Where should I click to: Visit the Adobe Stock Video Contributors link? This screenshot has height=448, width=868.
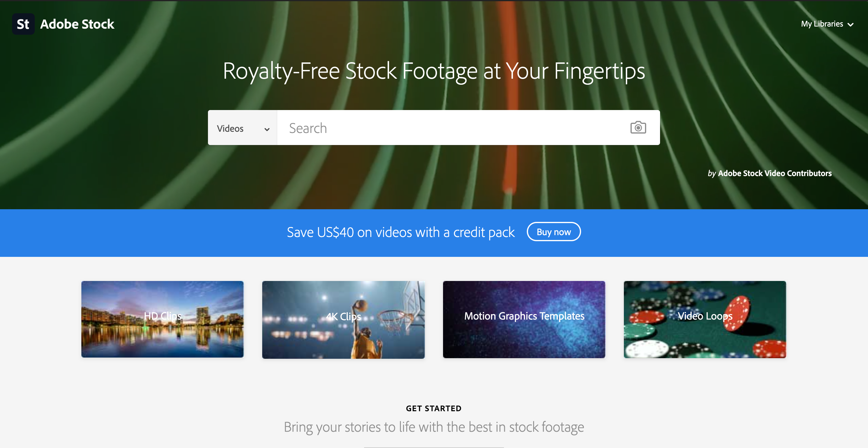[x=775, y=173]
